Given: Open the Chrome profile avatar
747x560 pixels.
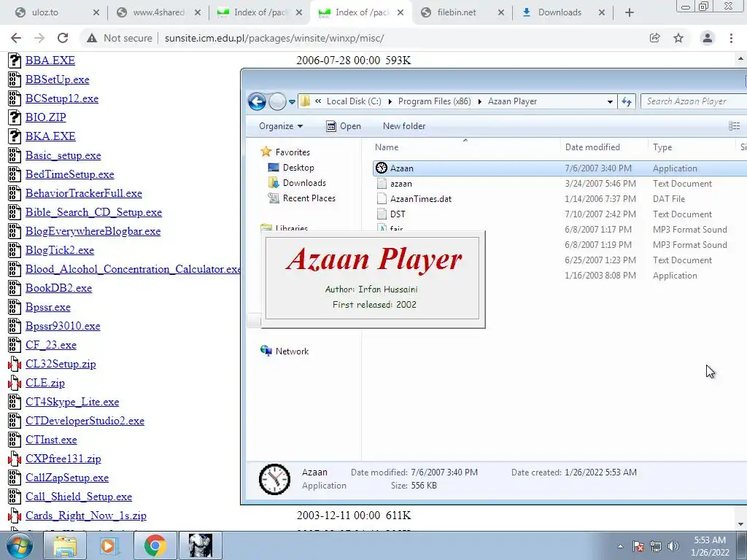Looking at the screenshot, I should [708, 38].
